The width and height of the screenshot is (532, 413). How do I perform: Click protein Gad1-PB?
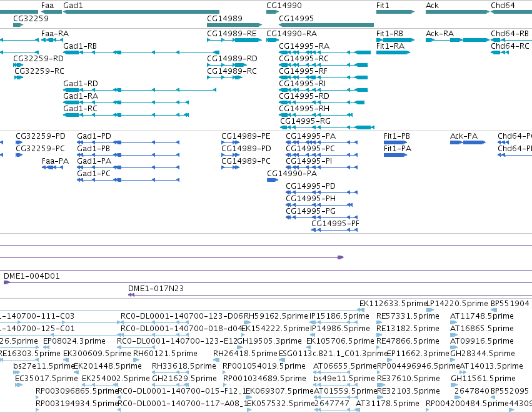click(94, 149)
